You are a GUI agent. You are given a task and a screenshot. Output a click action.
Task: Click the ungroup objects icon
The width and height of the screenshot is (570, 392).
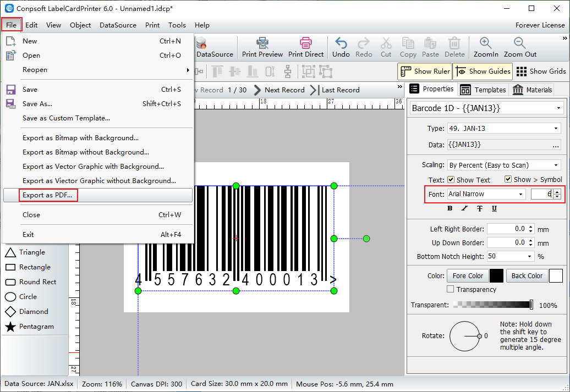point(326,71)
